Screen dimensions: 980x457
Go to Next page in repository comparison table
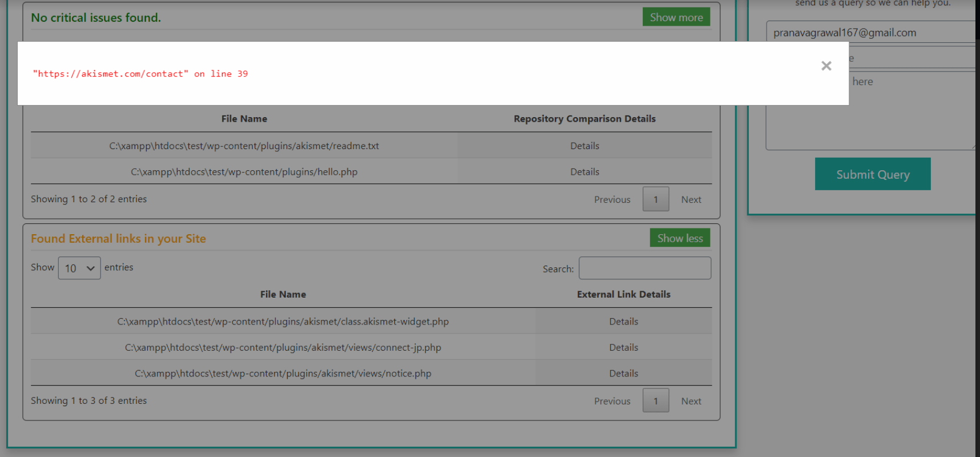[x=691, y=199]
